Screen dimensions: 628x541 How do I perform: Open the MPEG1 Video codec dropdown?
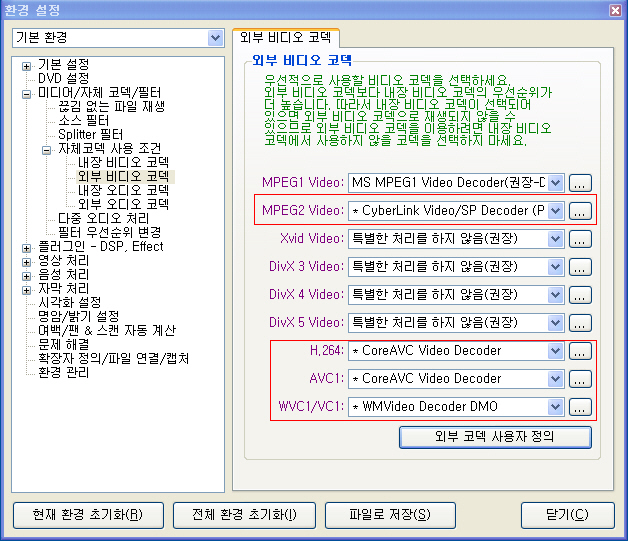[556, 183]
